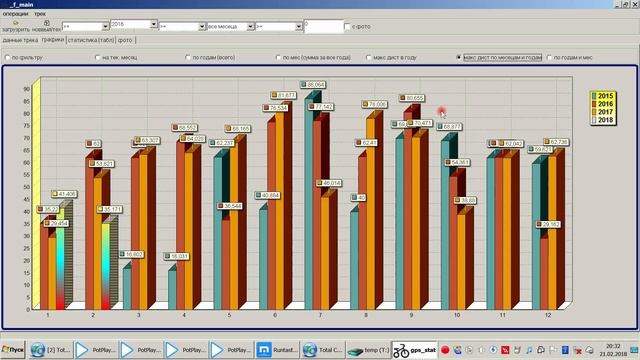640x360 pixels.
Task: Click the 16.802 value label
Action: tap(131, 254)
